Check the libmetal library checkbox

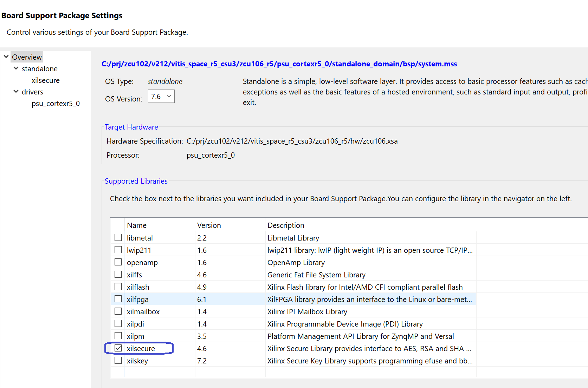[118, 238]
